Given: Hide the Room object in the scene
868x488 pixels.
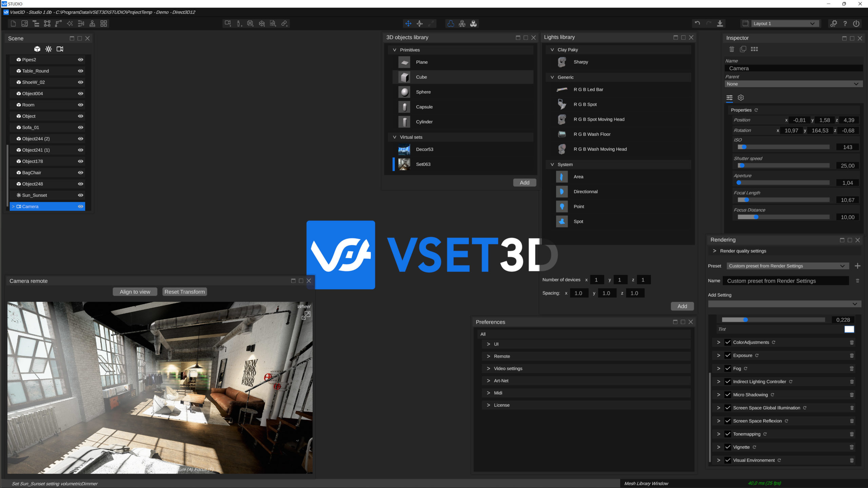Looking at the screenshot, I should pyautogui.click(x=80, y=105).
